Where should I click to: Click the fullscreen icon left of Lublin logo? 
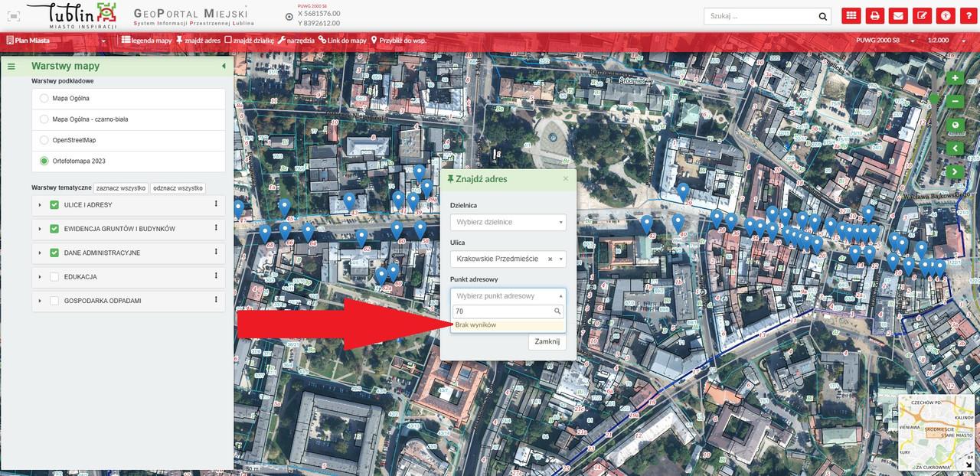(13, 16)
